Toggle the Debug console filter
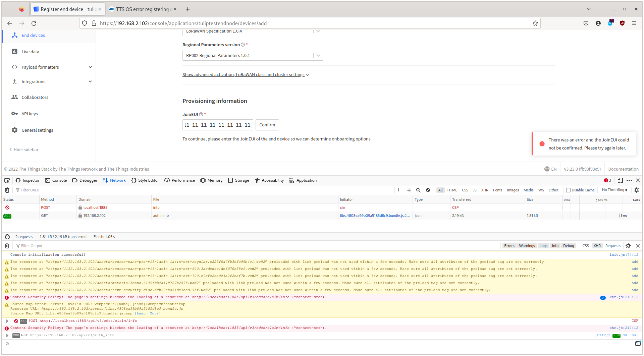The image size is (644, 356). pos(569,246)
